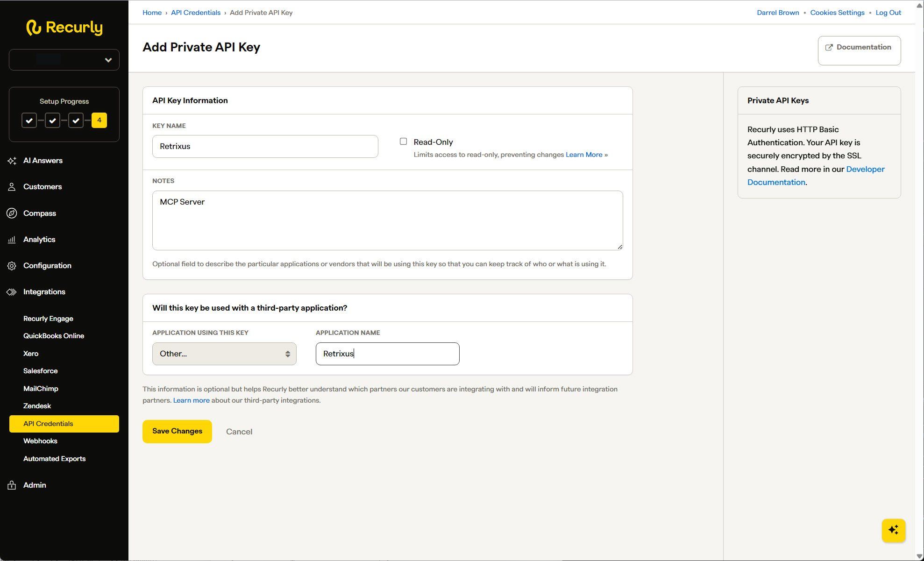The height and width of the screenshot is (561, 924).
Task: Select API Credentials menu item
Action: tap(64, 424)
